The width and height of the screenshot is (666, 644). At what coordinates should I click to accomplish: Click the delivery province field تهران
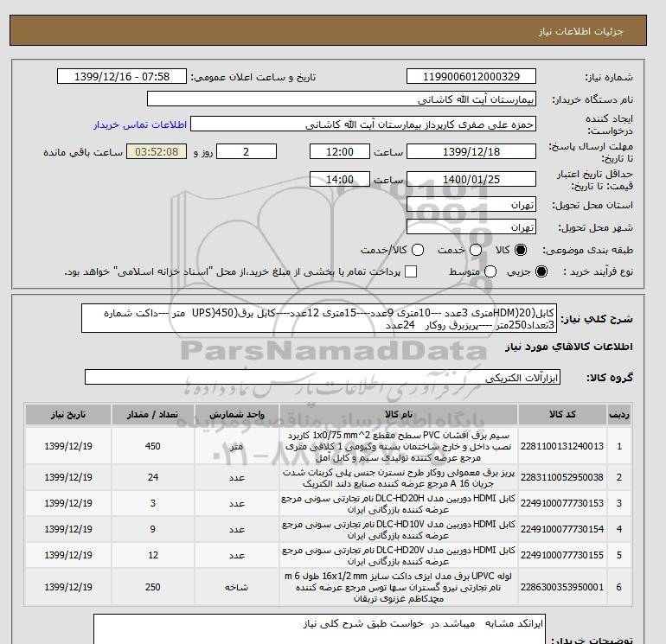click(471, 205)
